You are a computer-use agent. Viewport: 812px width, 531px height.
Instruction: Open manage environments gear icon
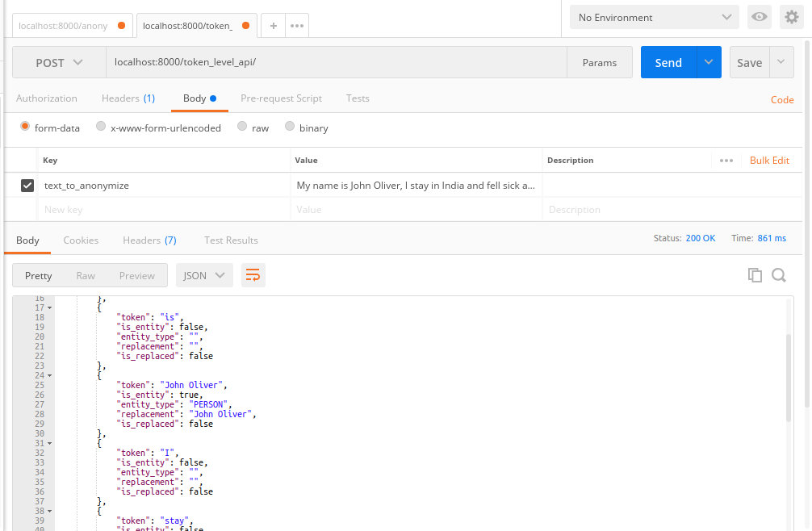click(x=791, y=17)
